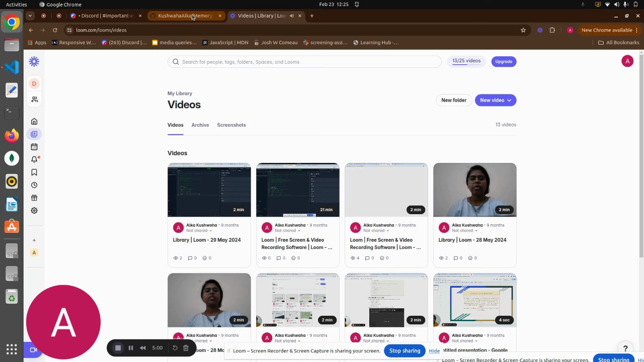Image resolution: width=644 pixels, height=362 pixels.
Task: Click Activities in the Ubuntu top bar
Action: [x=17, y=5]
